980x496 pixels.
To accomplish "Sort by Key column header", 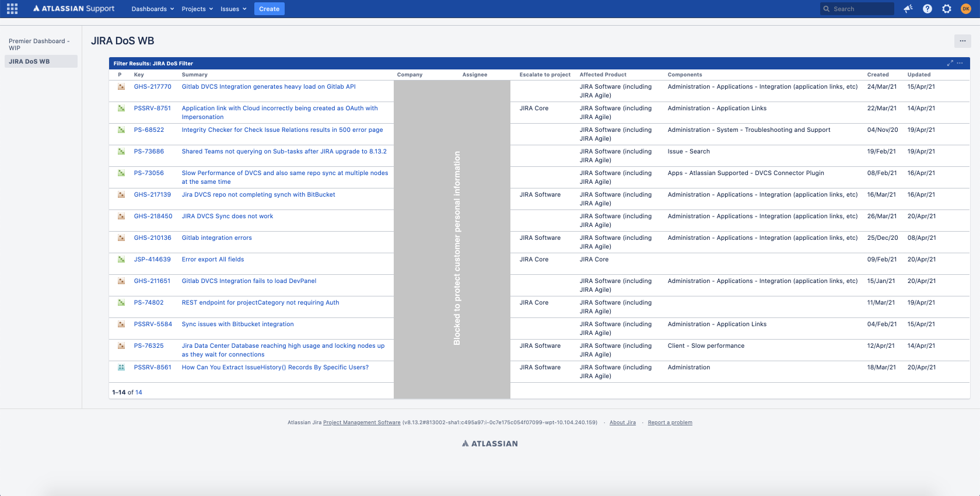I will tap(139, 75).
